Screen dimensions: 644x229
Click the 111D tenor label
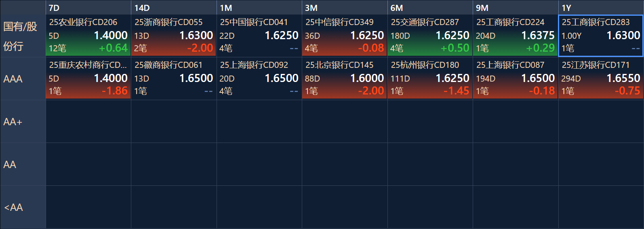click(x=400, y=79)
